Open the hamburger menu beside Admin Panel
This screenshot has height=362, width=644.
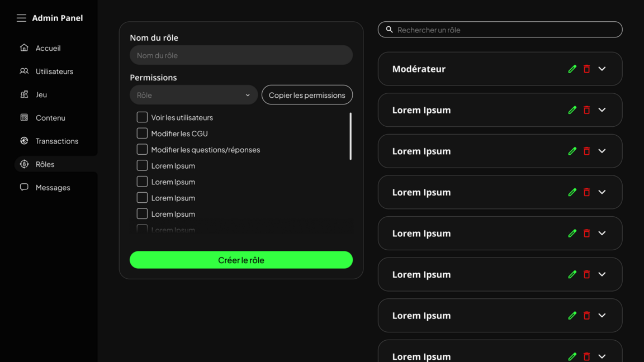click(21, 18)
